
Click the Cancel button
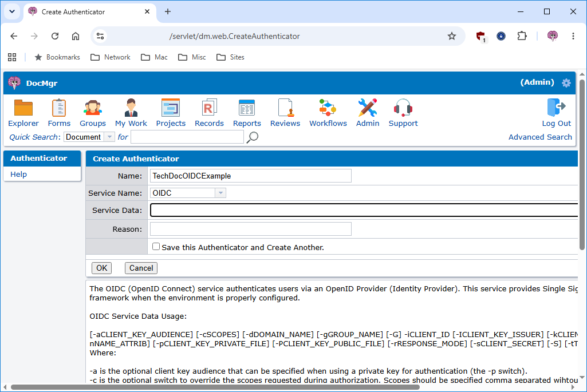(x=141, y=268)
